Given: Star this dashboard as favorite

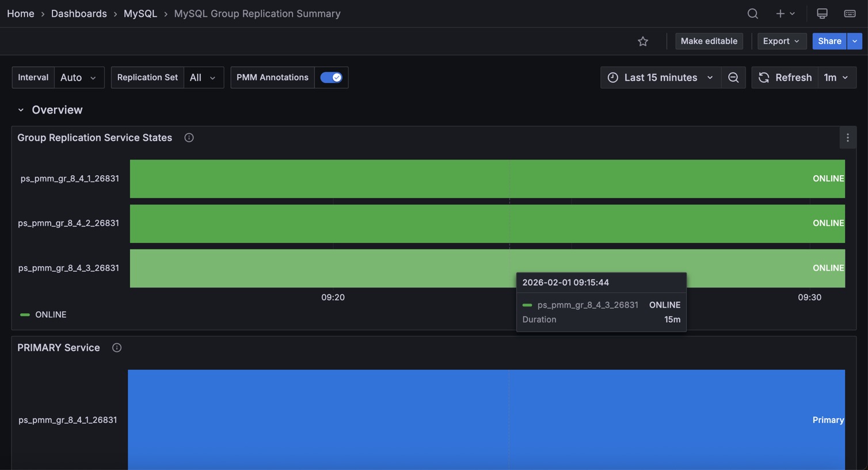Looking at the screenshot, I should click(643, 41).
